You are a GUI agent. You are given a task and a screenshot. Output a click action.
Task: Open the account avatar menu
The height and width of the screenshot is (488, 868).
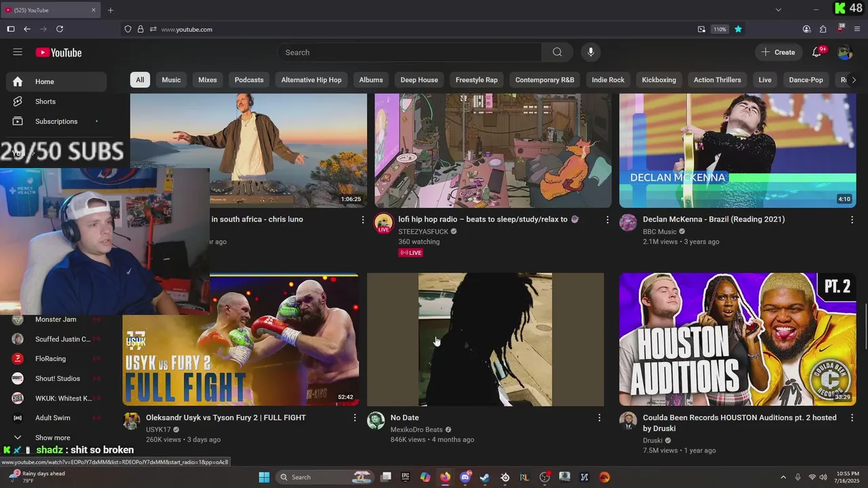coord(844,52)
